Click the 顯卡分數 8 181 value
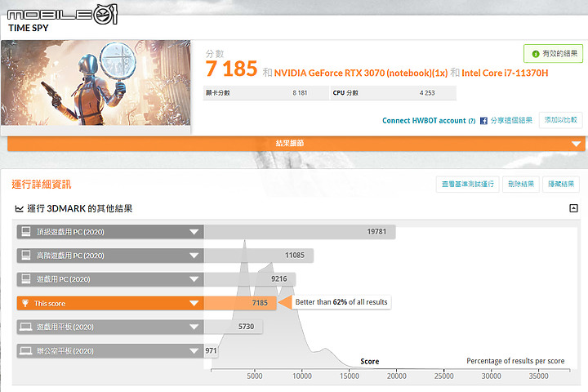 point(300,93)
